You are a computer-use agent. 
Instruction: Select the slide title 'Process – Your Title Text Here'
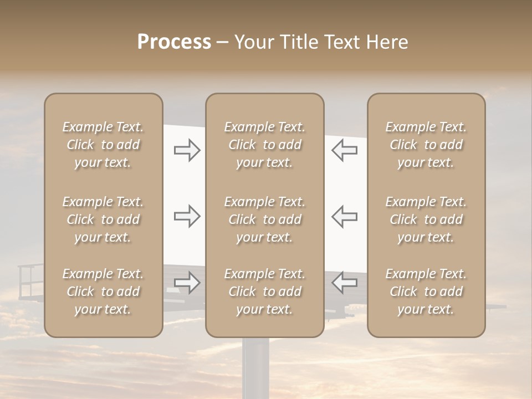tap(273, 42)
